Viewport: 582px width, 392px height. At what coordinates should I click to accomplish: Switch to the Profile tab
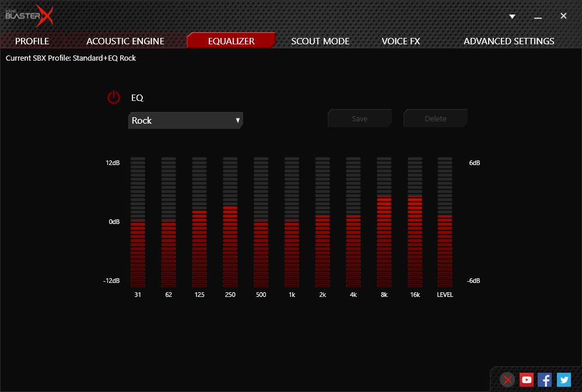tap(32, 41)
